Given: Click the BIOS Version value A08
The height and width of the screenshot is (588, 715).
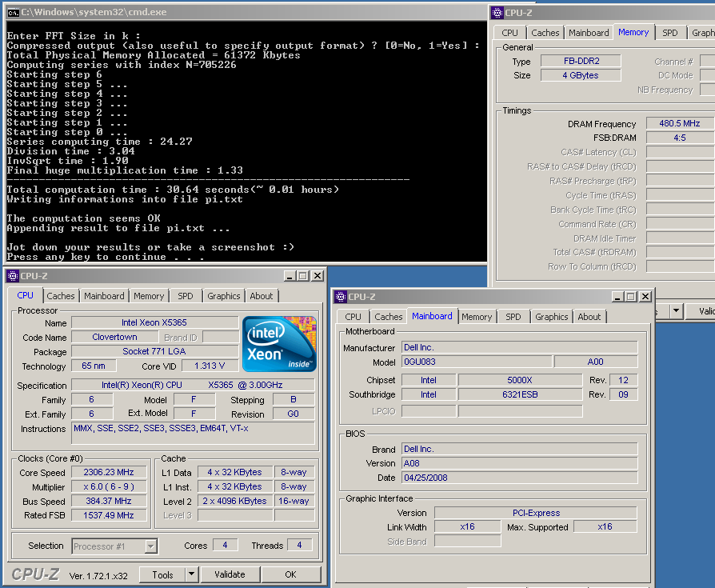Looking at the screenshot, I should point(519,463).
